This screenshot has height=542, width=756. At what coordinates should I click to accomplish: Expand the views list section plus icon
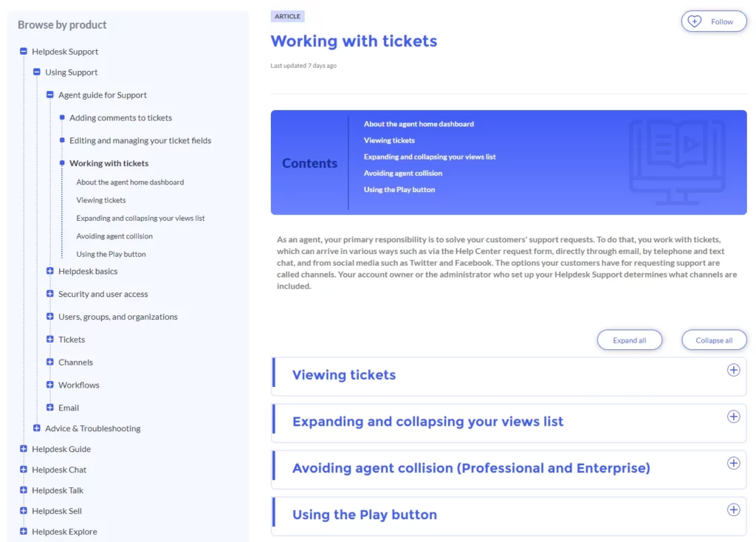(733, 416)
